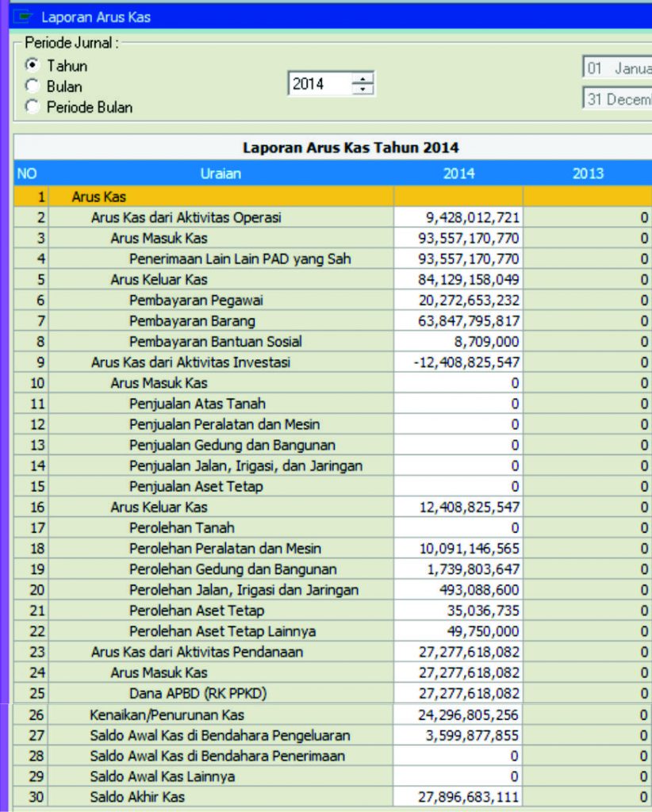Screen dimensions: 652x812
Task: Click the -12,408,825,547 investment value
Action: coord(466,362)
